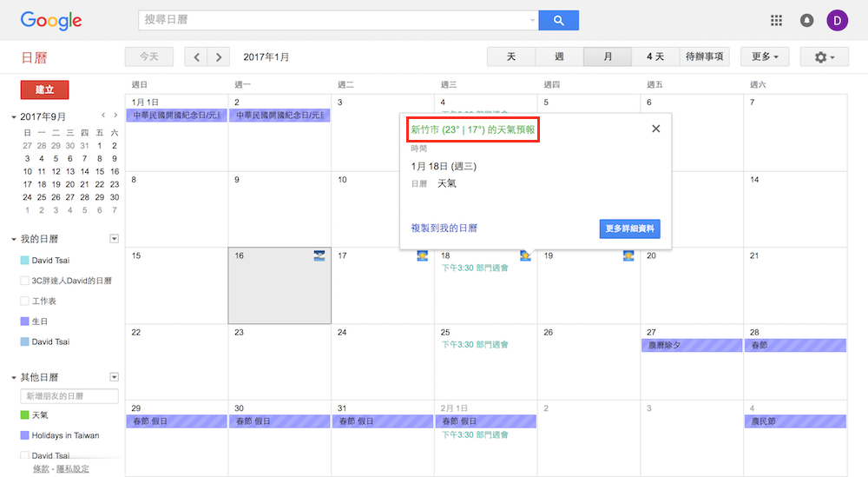The width and height of the screenshot is (868, 477).
Task: Open the settings gear menu
Action: tap(825, 56)
